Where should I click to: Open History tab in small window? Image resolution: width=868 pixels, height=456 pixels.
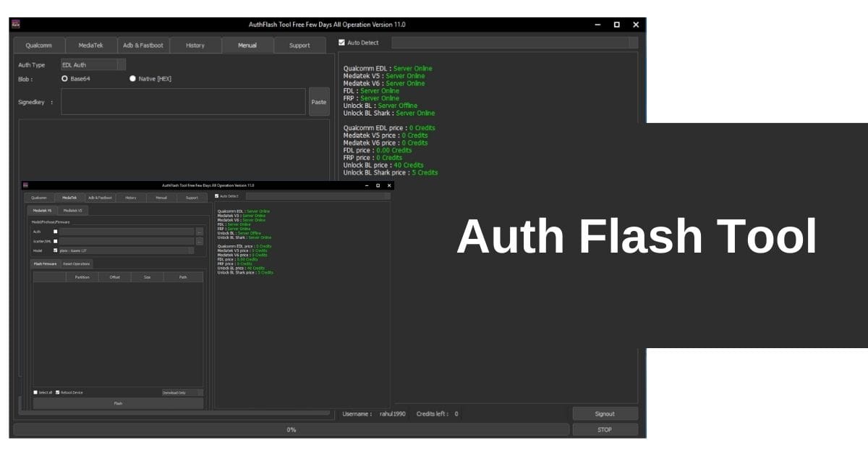click(131, 198)
